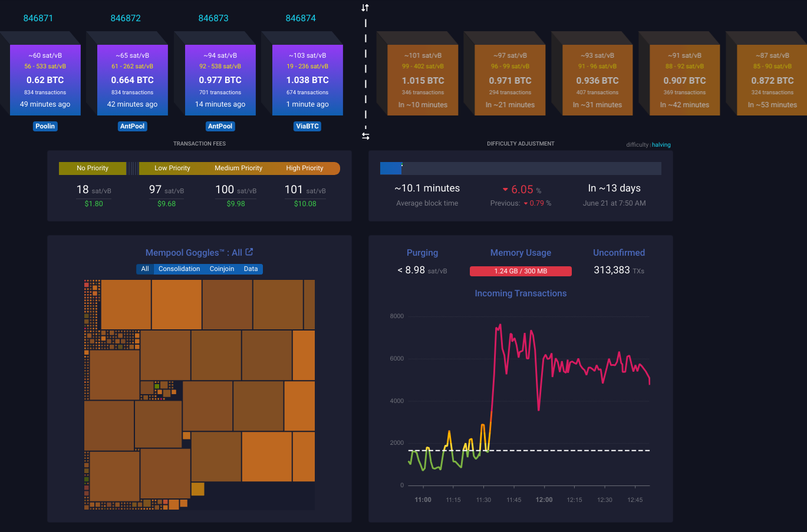Open the pending block arriving in ~31 minutes
Image resolution: width=807 pixels, height=532 pixels.
(597, 80)
